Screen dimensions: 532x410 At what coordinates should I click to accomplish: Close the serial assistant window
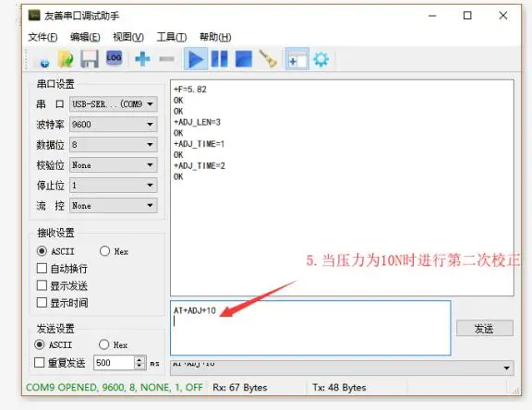[502, 16]
